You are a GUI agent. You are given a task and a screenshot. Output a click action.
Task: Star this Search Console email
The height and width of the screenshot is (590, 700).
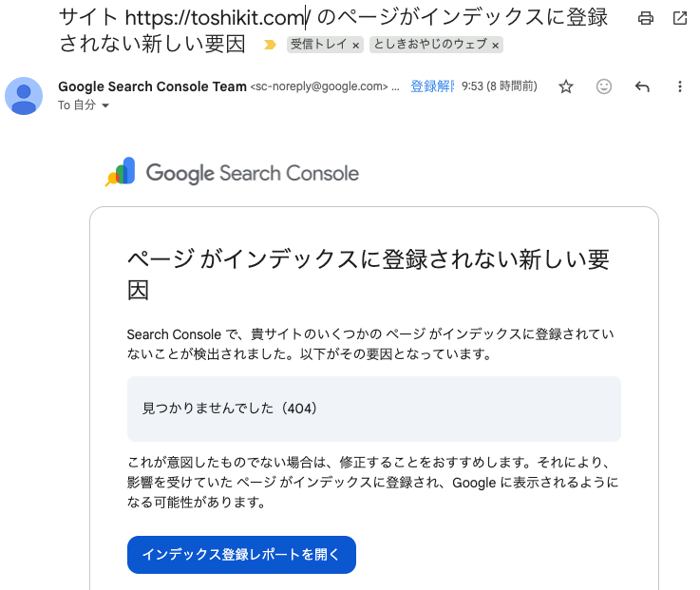click(x=566, y=86)
